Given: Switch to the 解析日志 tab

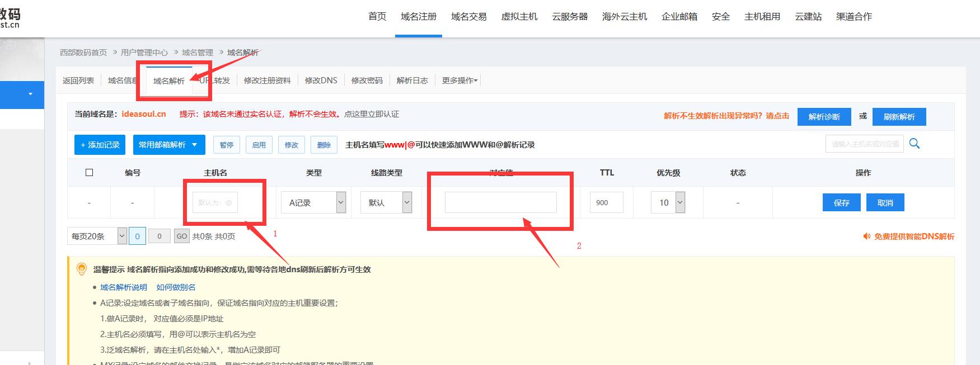Looking at the screenshot, I should point(412,80).
